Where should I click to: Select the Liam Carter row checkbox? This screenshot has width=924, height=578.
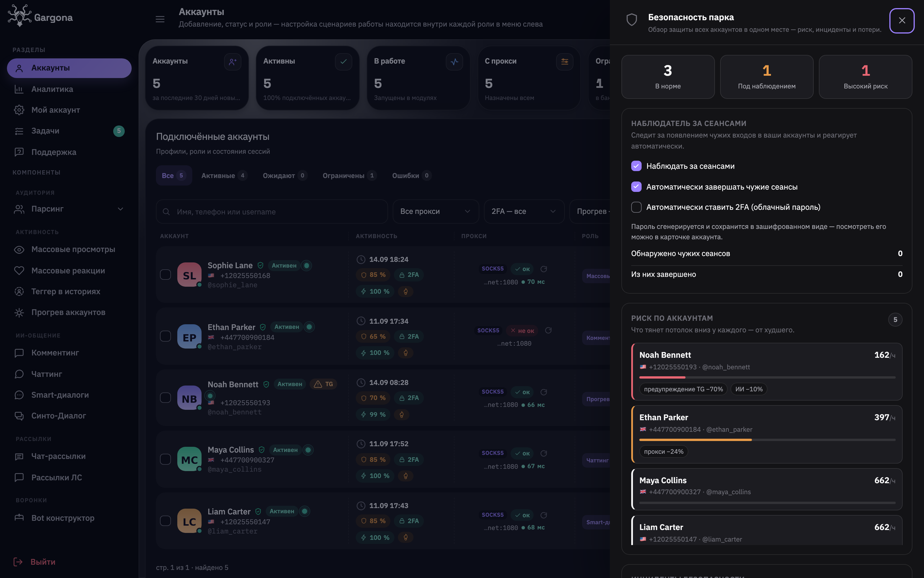click(x=165, y=521)
